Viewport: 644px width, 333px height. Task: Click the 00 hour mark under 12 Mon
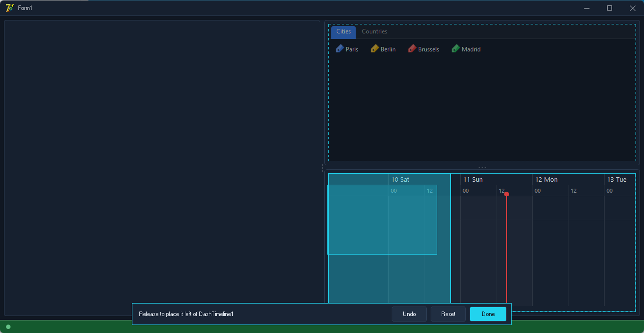pos(538,191)
